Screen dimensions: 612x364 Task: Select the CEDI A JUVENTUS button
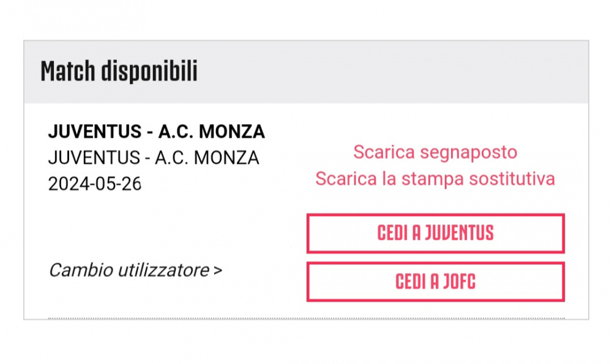(x=436, y=233)
